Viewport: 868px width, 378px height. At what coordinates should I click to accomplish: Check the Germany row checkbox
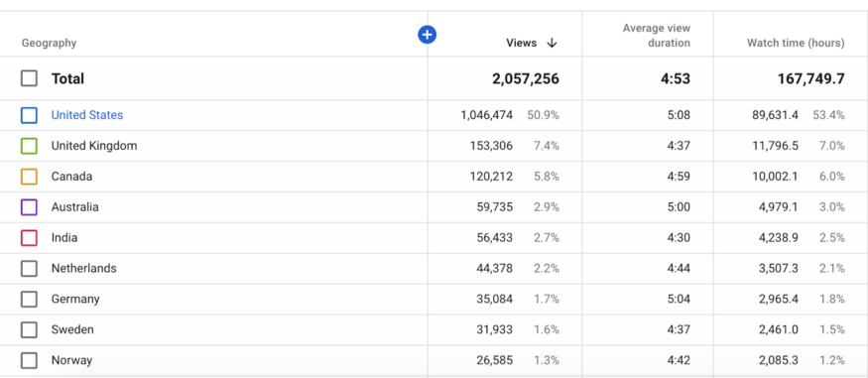tap(30, 300)
